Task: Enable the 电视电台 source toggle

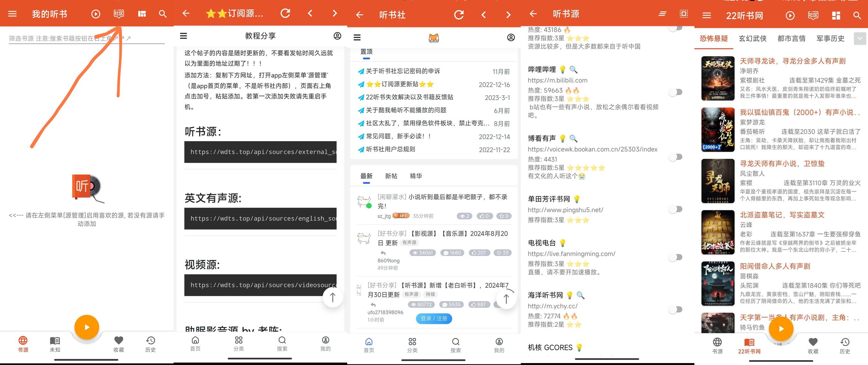Action: (x=676, y=257)
